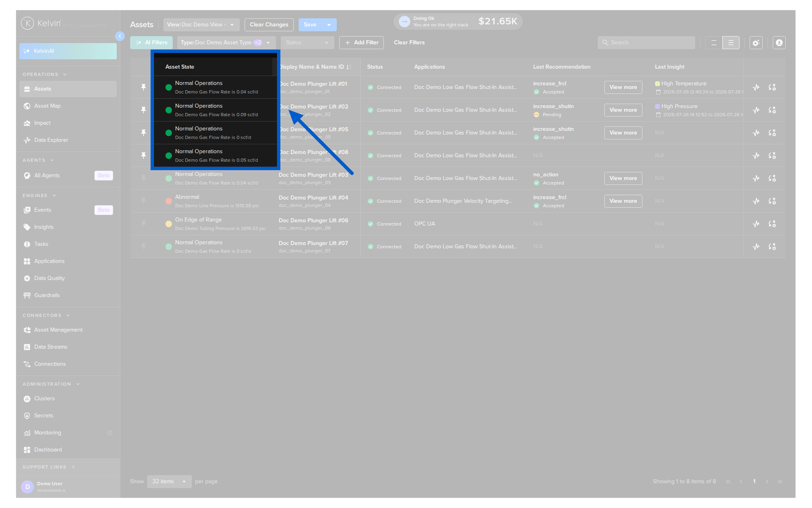The height and width of the screenshot is (508, 812).
Task: Click the Clusters icon
Action: (x=27, y=399)
